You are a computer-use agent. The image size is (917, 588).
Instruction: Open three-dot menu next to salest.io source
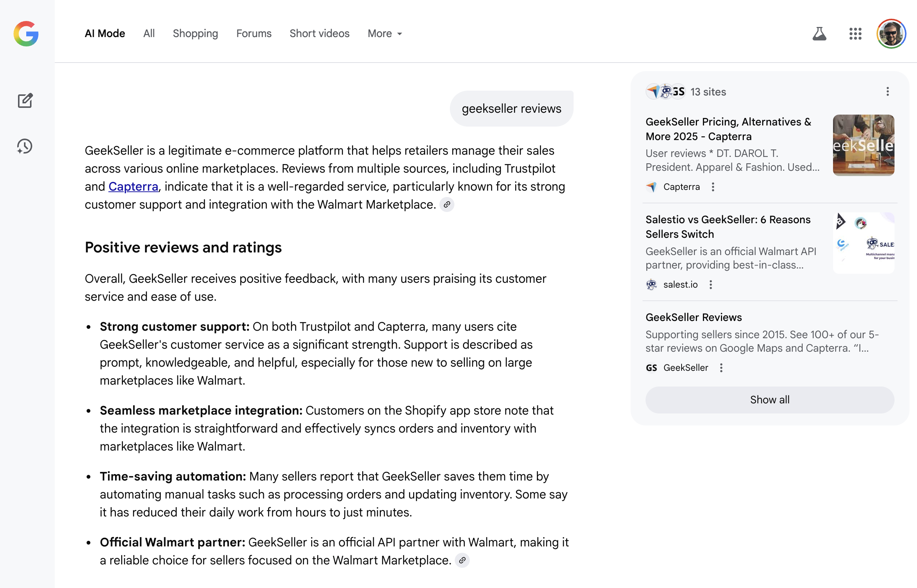point(710,285)
